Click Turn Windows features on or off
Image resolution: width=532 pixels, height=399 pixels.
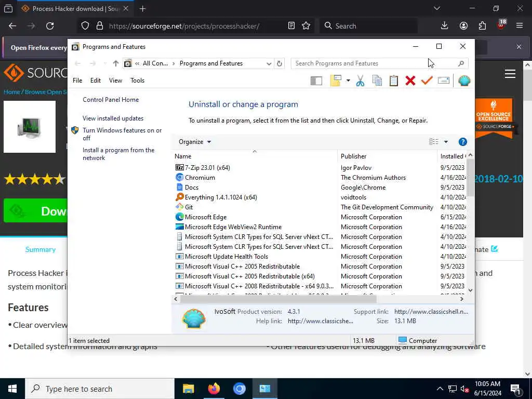[122, 134]
